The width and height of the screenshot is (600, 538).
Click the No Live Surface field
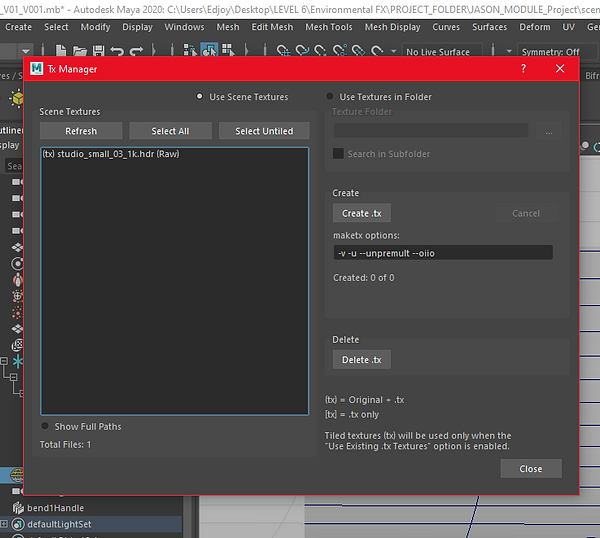tap(442, 52)
